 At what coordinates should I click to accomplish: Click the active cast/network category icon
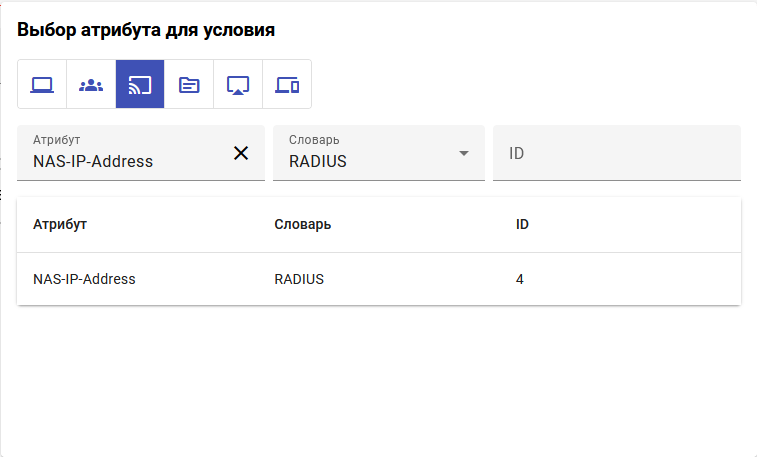(x=140, y=85)
